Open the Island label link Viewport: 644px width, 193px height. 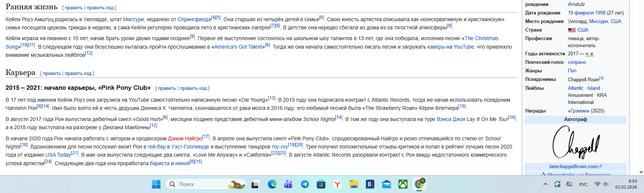point(593,88)
